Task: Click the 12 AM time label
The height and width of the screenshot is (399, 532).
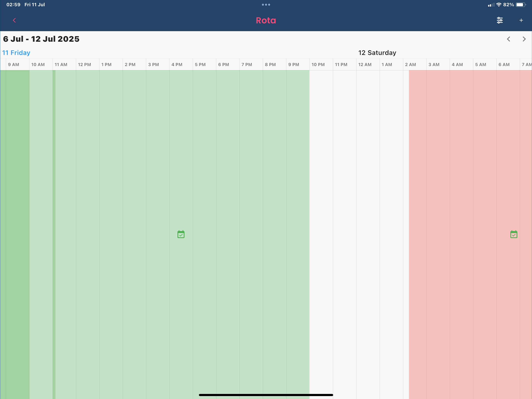Action: (365, 64)
